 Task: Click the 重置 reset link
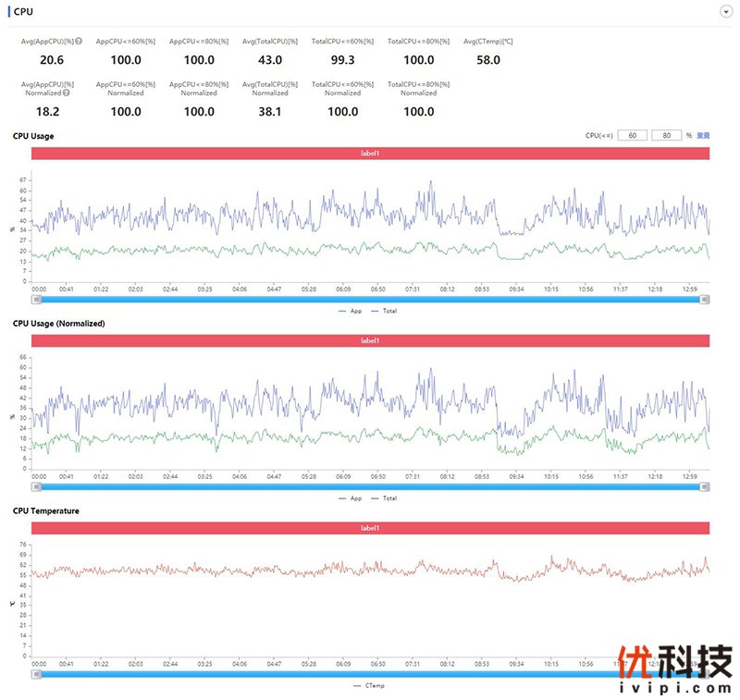[703, 135]
